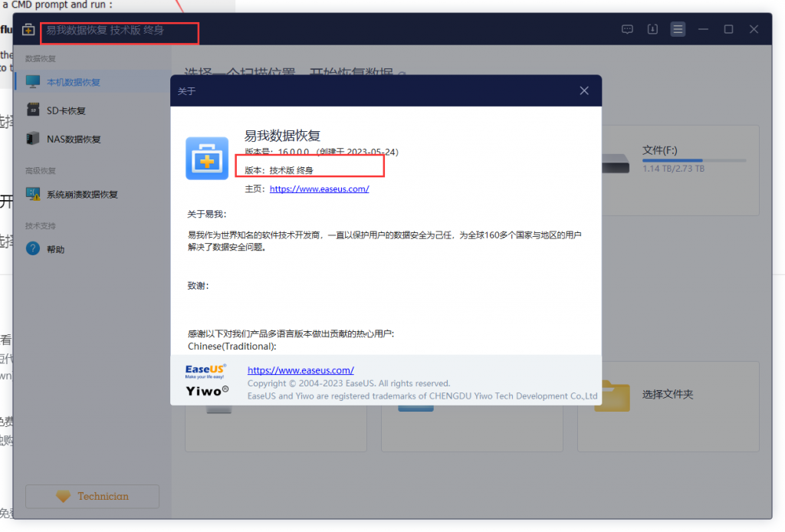Click the feedback chat icon in title bar
The image size is (785, 532).
(x=627, y=28)
